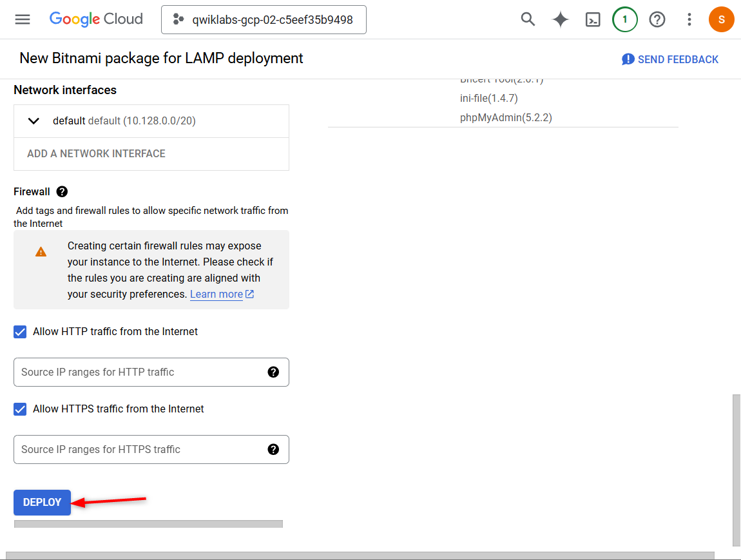Expand the default network interface chevron
The image size is (741, 560).
34,121
